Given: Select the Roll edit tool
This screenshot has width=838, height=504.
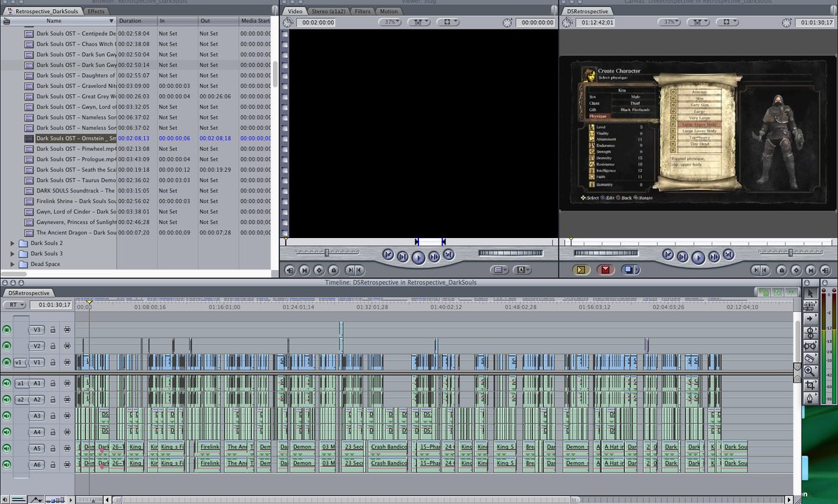Looking at the screenshot, I should (810, 332).
